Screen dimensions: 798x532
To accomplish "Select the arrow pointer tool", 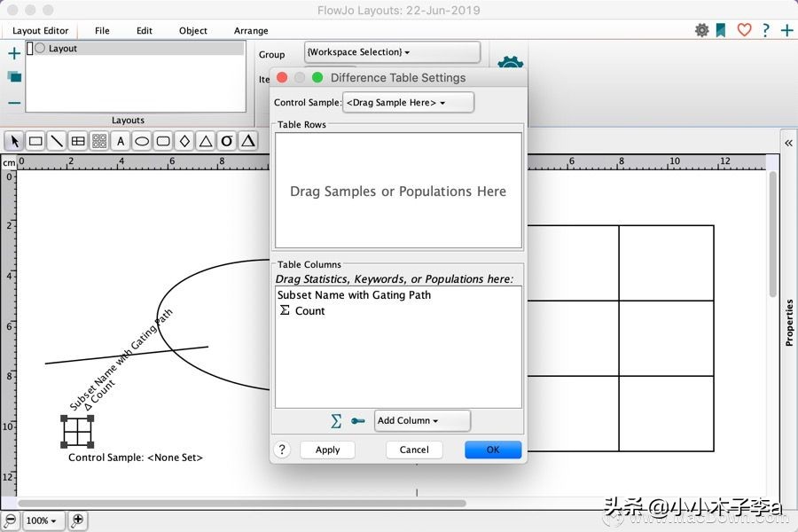I will pyautogui.click(x=14, y=141).
